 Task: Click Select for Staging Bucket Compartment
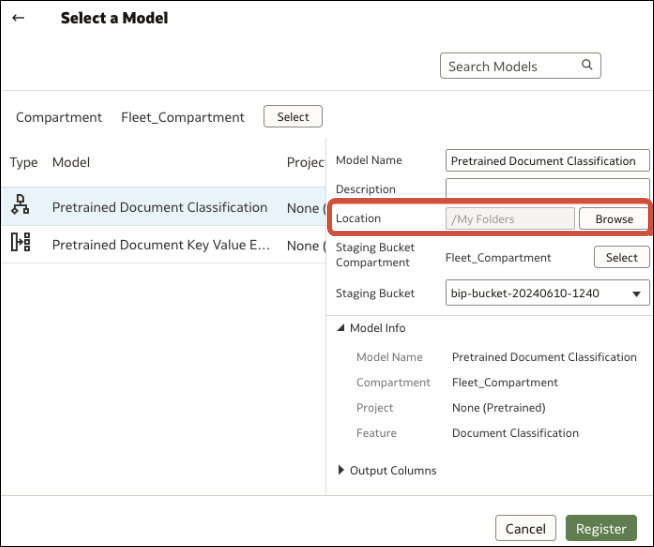(x=621, y=257)
